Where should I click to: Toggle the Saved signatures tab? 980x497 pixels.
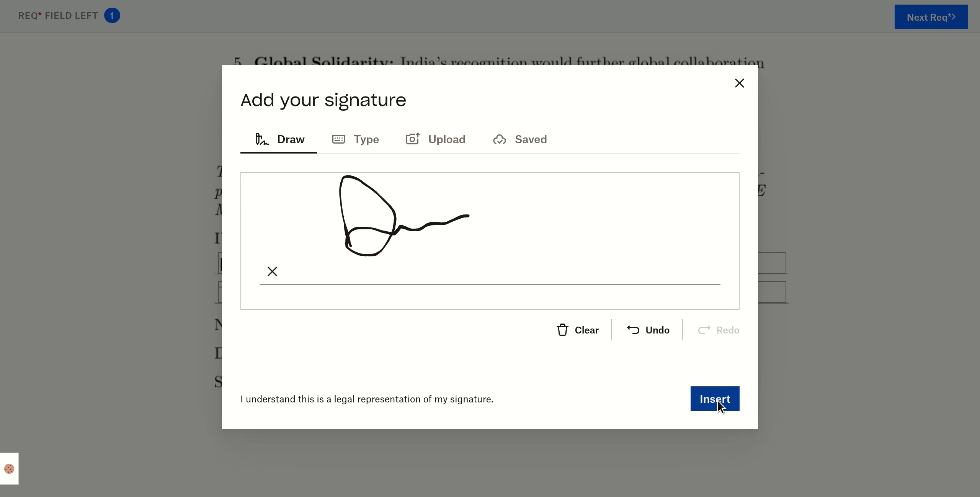point(520,139)
